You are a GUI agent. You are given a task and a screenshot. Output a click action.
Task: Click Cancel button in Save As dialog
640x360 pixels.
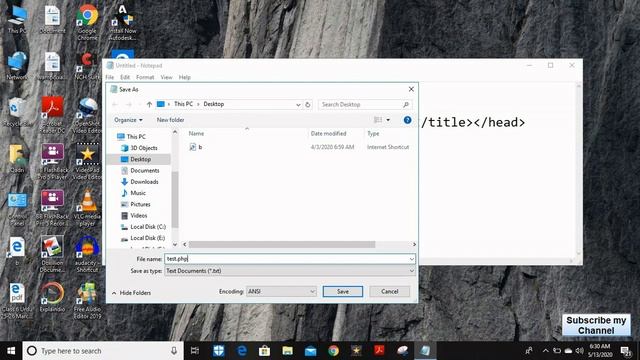click(x=389, y=291)
